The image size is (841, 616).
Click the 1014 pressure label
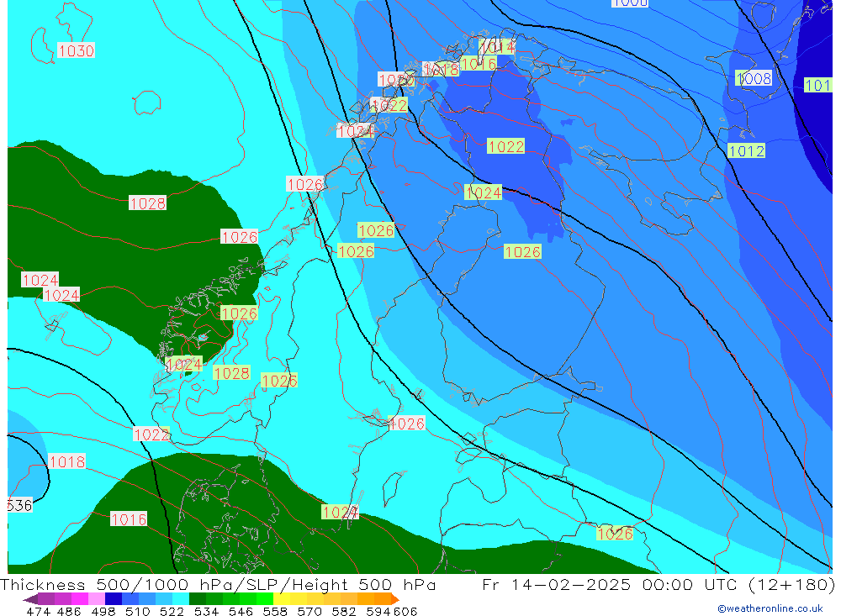(497, 46)
